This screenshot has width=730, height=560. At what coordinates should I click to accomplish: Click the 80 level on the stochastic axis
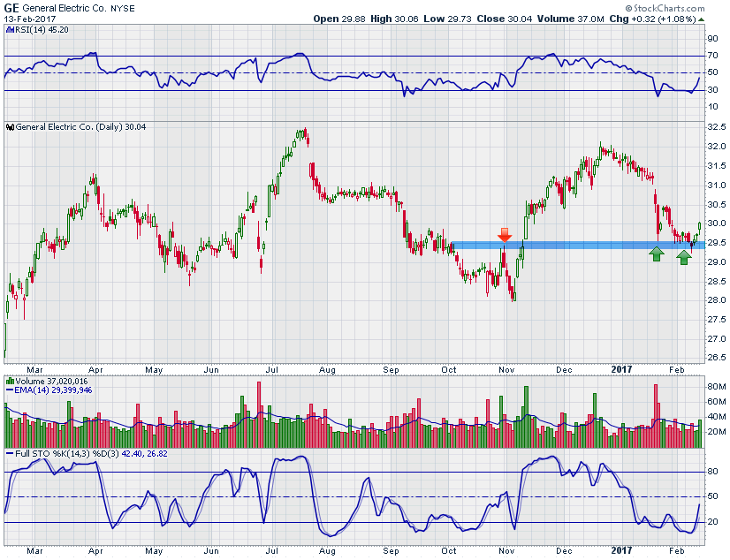click(x=713, y=472)
